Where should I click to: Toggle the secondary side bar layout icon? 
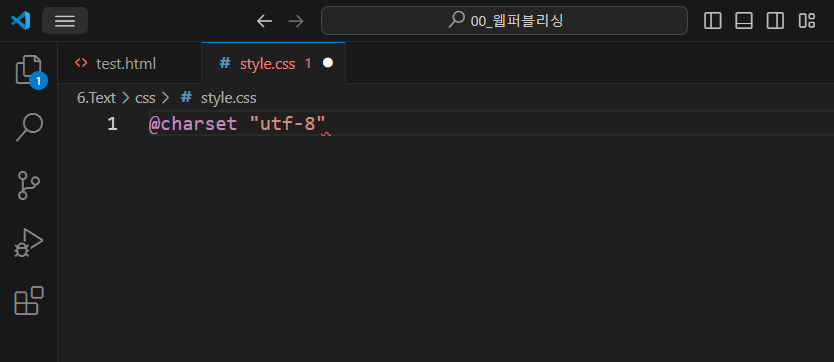[775, 21]
